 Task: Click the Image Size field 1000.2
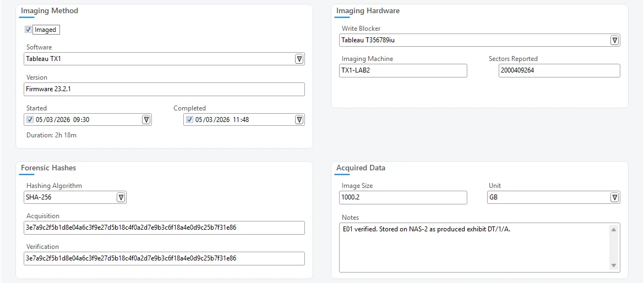click(x=403, y=197)
